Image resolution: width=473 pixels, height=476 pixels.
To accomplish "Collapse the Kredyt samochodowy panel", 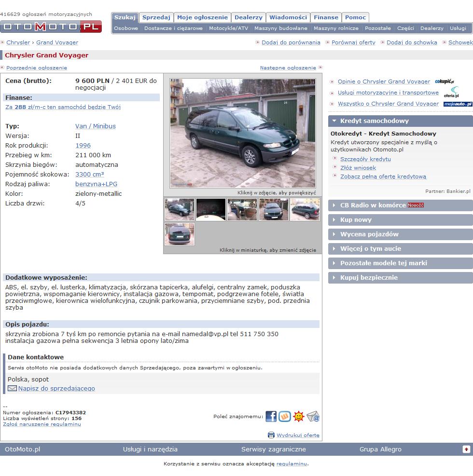I will click(401, 121).
